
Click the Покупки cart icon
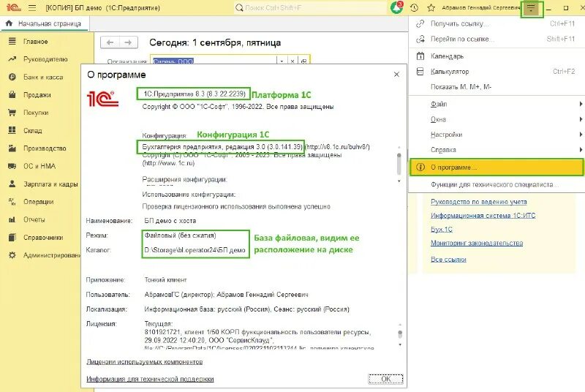click(x=12, y=113)
